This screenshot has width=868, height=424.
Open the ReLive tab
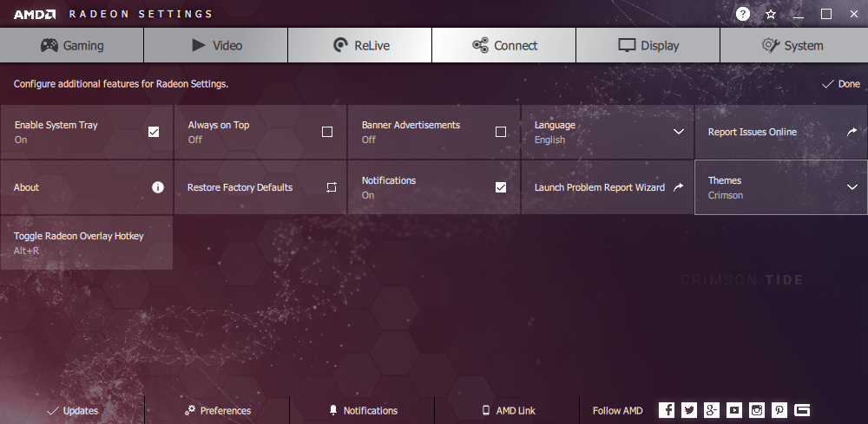click(x=360, y=45)
